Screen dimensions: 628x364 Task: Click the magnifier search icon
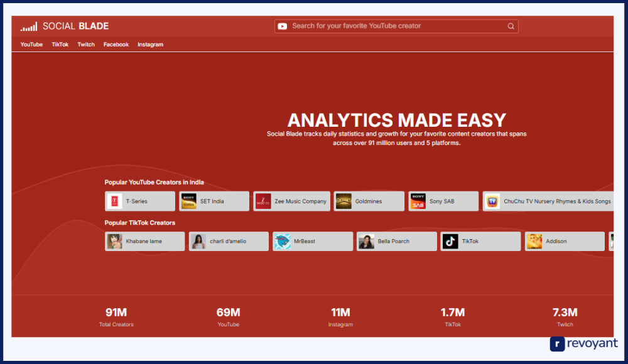point(511,26)
